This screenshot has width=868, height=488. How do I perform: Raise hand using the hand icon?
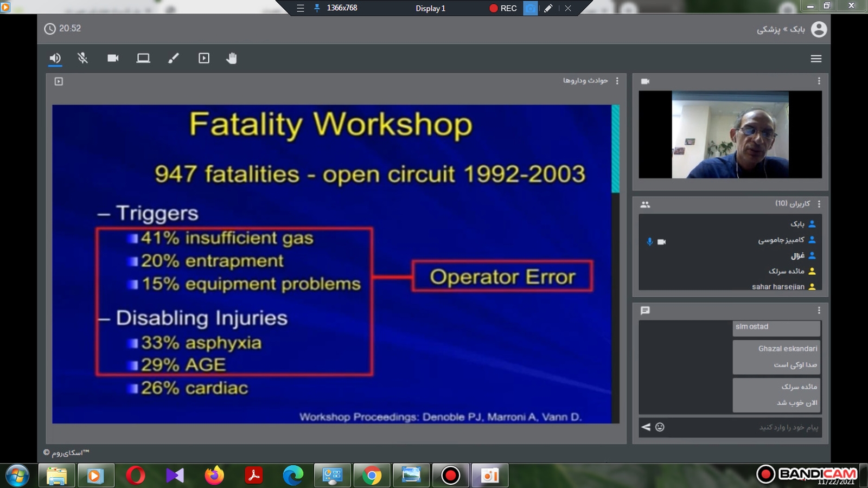click(x=232, y=59)
